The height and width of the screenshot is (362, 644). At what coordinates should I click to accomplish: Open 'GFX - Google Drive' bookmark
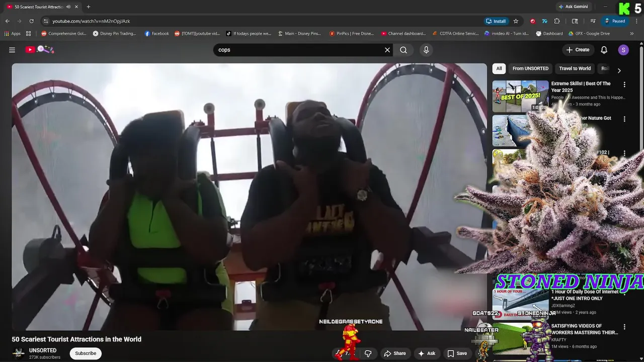coord(589,34)
